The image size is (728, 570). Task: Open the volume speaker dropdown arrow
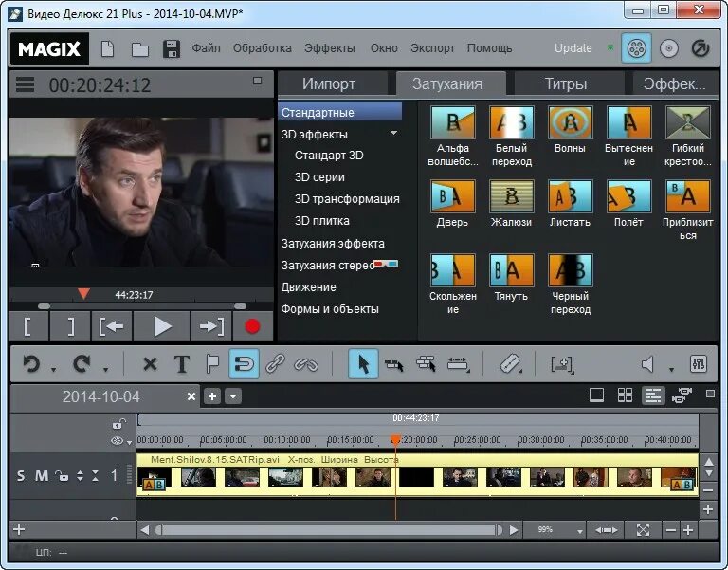(671, 370)
